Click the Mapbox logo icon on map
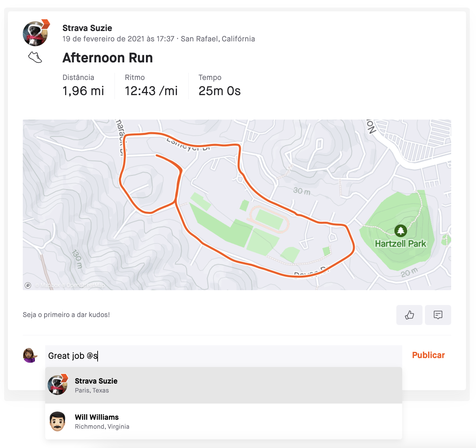This screenshot has width=476, height=448. 28,285
